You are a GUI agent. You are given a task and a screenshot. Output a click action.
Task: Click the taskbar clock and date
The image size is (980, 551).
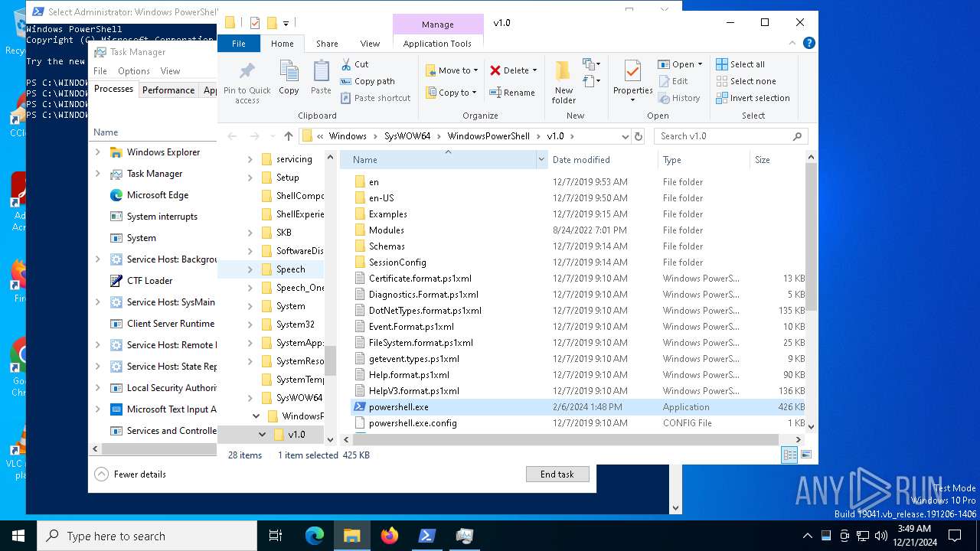click(913, 536)
